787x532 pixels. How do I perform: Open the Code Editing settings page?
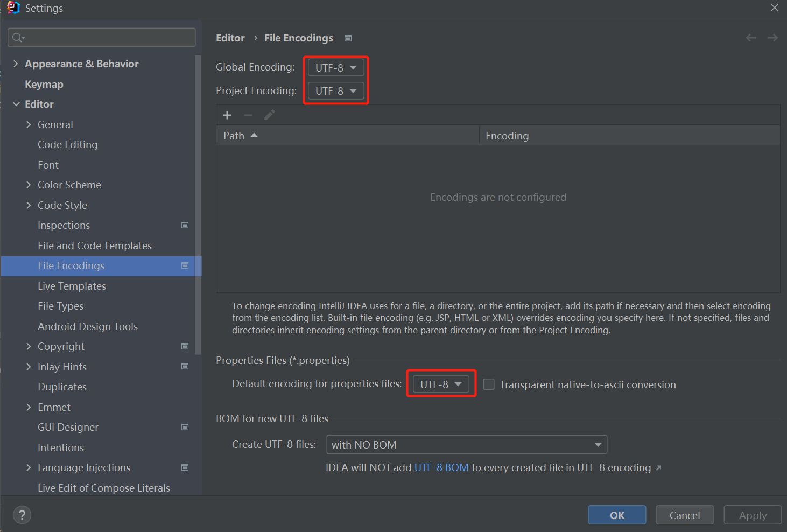tap(68, 144)
